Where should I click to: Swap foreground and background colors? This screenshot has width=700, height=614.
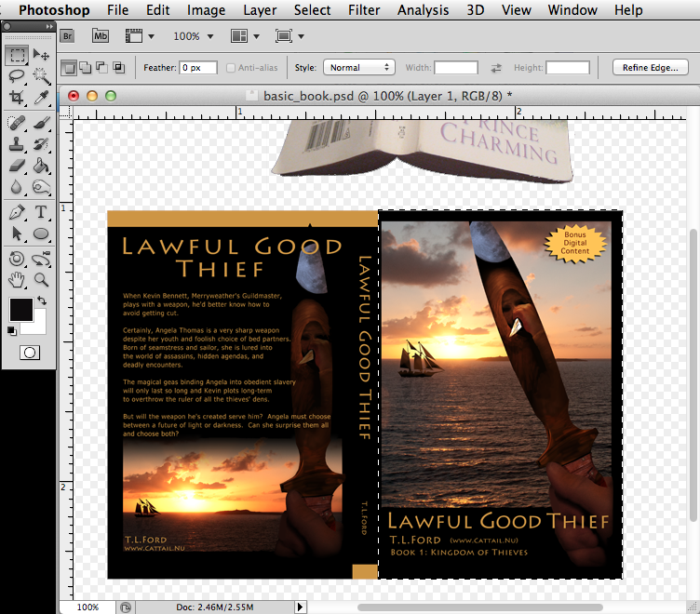tap(42, 300)
